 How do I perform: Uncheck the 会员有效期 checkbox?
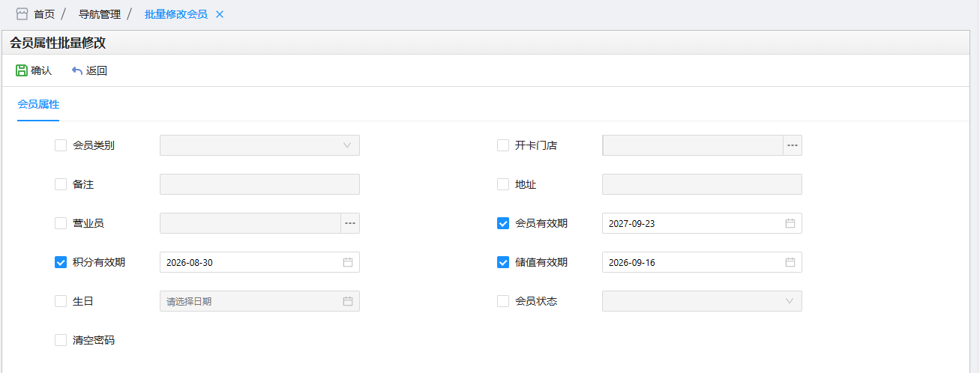[503, 223]
